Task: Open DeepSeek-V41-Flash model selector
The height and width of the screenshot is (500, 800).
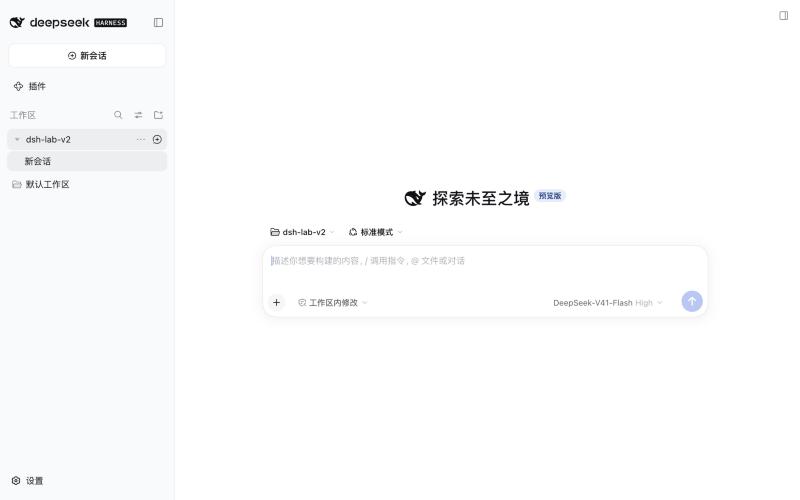Action: 607,303
